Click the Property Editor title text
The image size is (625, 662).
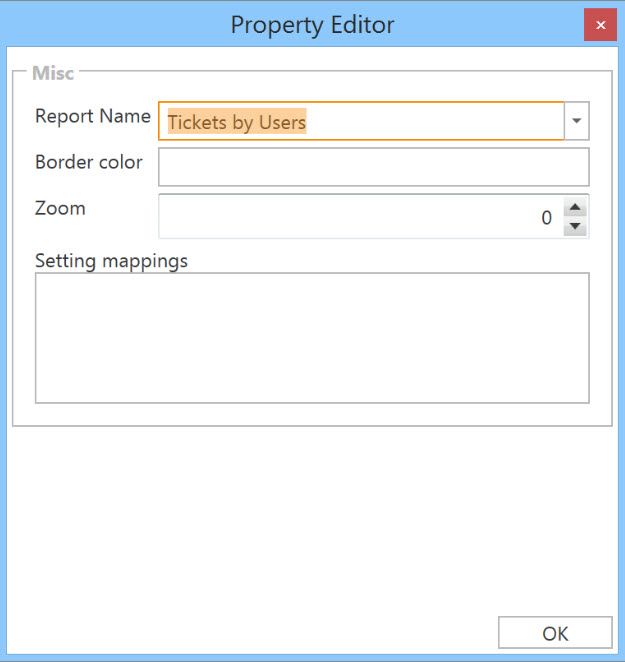coord(312,25)
